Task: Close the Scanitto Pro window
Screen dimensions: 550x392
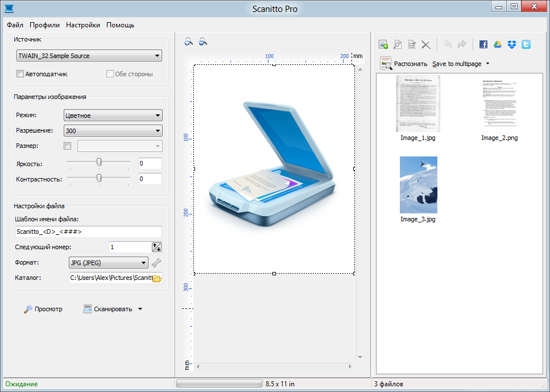Action: coord(534,6)
